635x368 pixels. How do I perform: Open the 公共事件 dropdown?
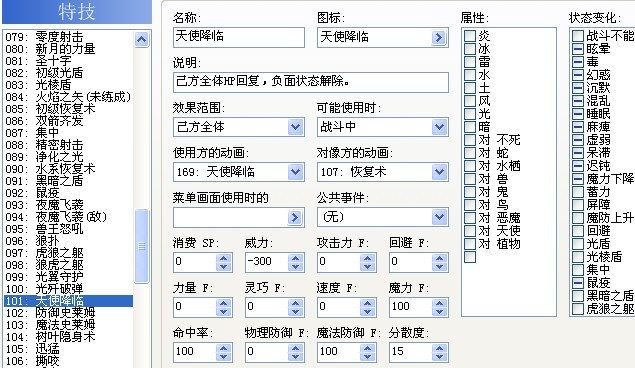(439, 217)
